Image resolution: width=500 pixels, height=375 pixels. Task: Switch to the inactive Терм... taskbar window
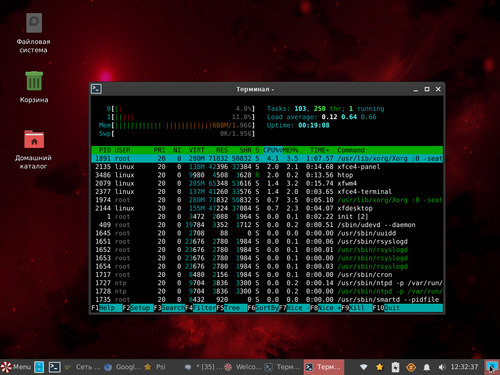283,367
